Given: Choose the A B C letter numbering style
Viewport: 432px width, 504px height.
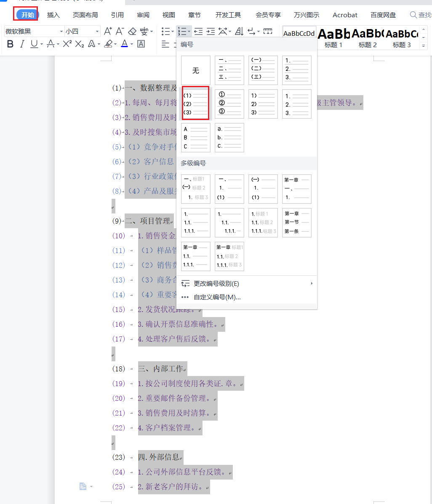Looking at the screenshot, I should click(195, 138).
